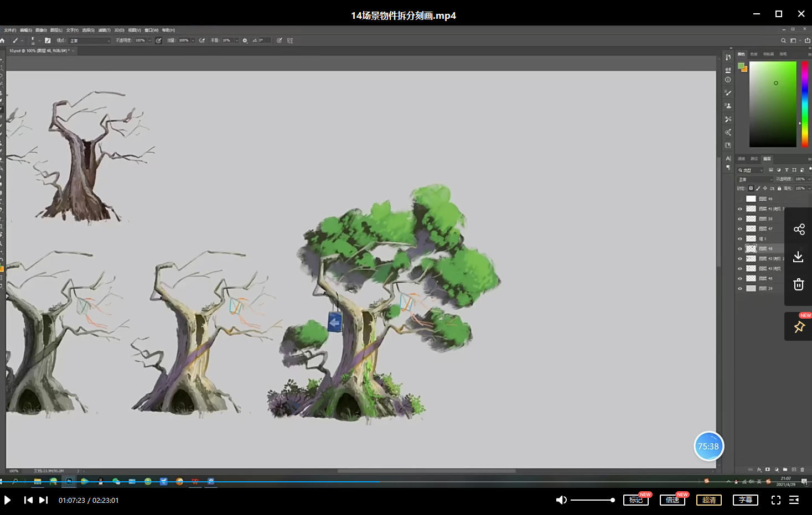Open the brush blend mode dropdown in options bar
The image size is (812, 515).
(90, 41)
